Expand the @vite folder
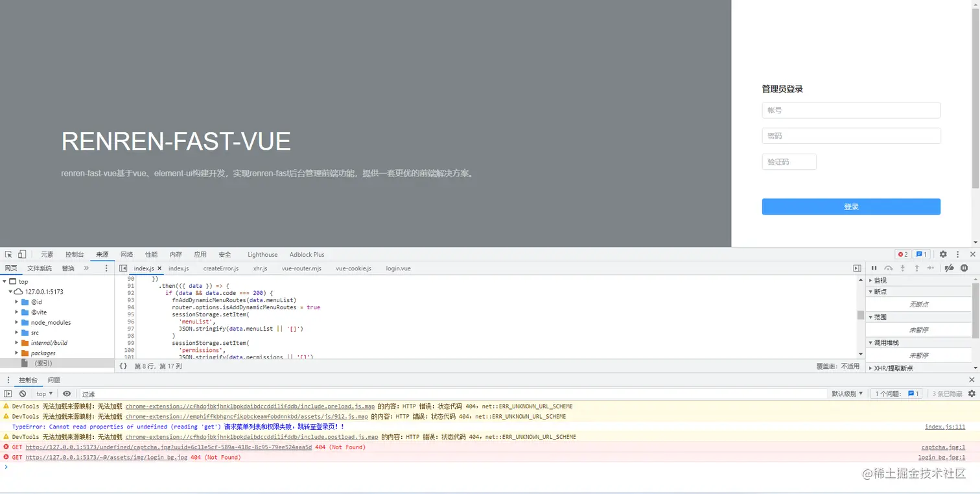980x494 pixels. [x=17, y=312]
